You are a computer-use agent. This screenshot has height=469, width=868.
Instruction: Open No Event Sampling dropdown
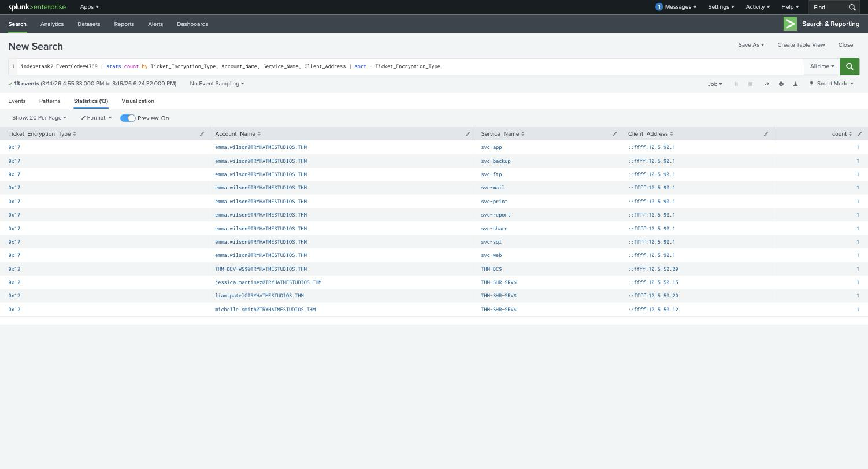[217, 84]
